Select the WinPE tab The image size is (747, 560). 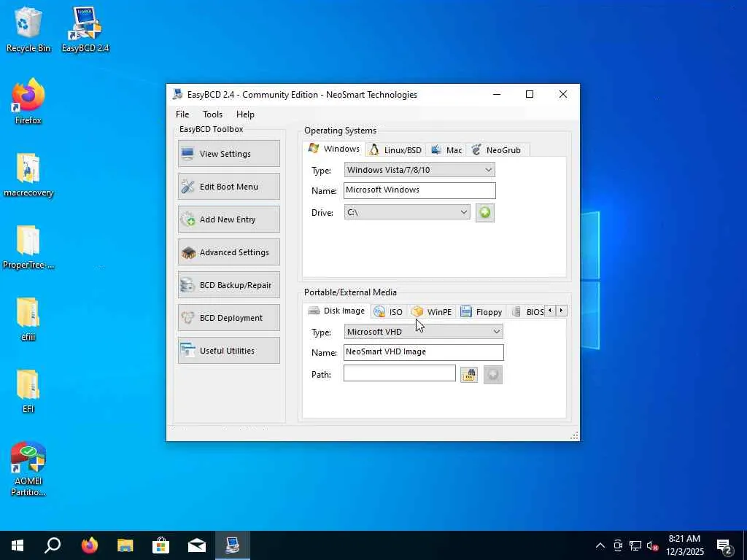tap(432, 312)
